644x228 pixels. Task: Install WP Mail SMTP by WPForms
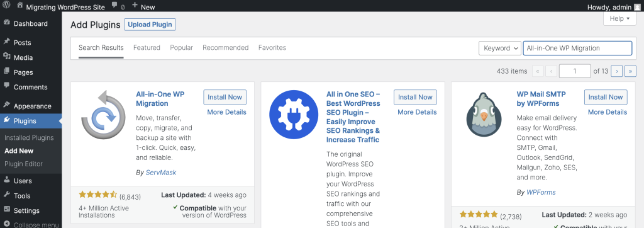606,97
